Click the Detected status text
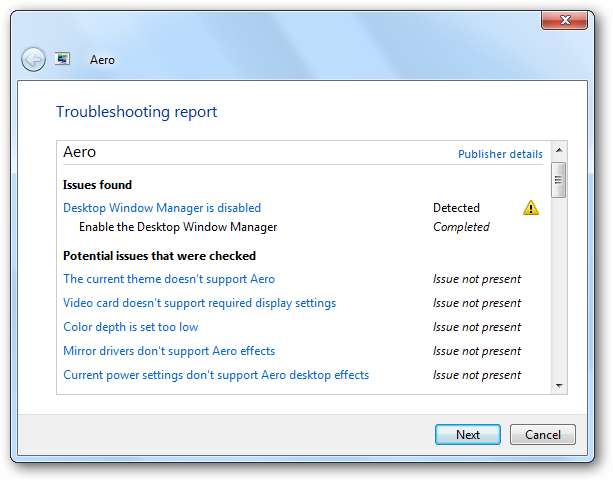This screenshot has width=613, height=481. 456,208
